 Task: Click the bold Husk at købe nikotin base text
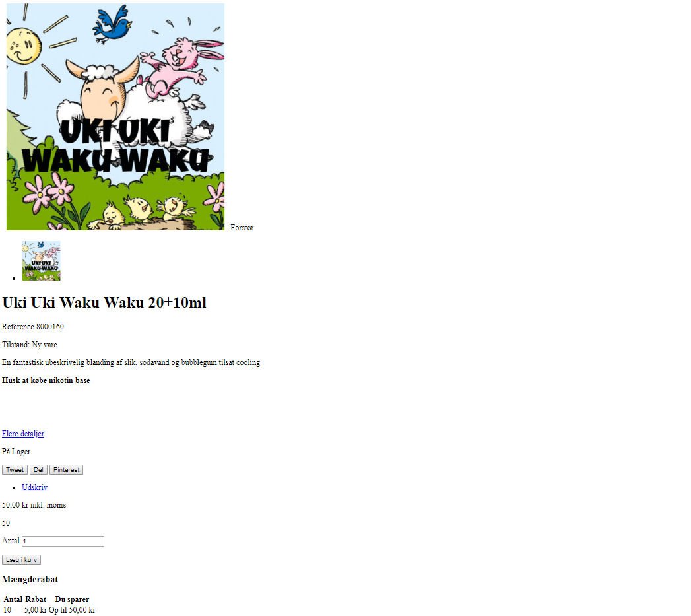pos(46,380)
